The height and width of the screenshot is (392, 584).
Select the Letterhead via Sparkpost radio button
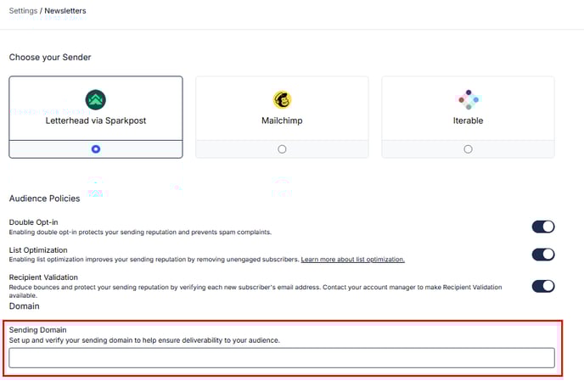95,148
